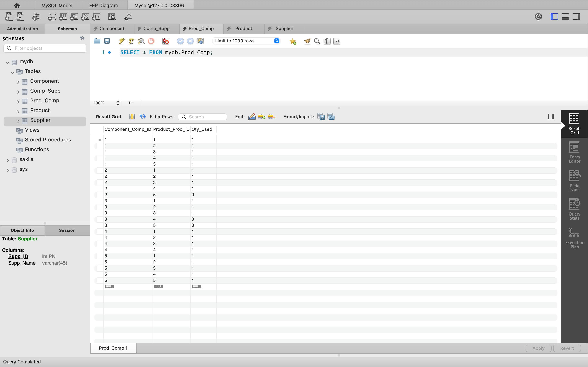
Task: Execute the SQL query with the lightning icon
Action: click(121, 41)
